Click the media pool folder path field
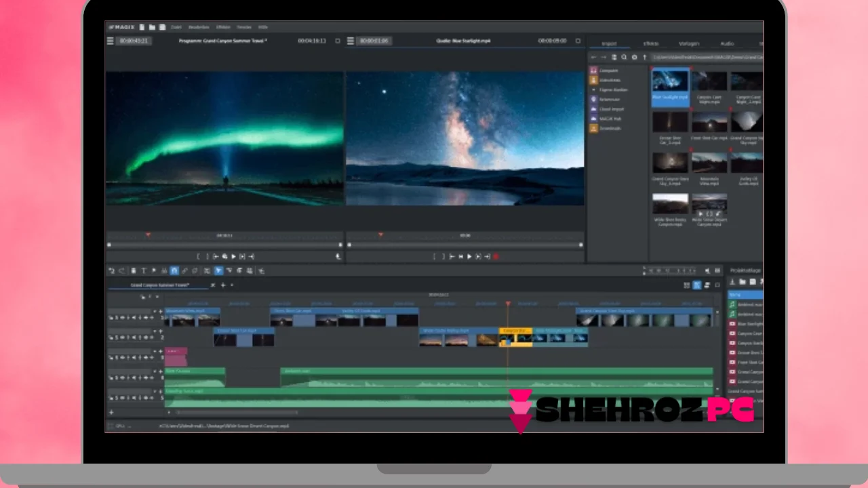The height and width of the screenshot is (488, 868). [x=707, y=58]
